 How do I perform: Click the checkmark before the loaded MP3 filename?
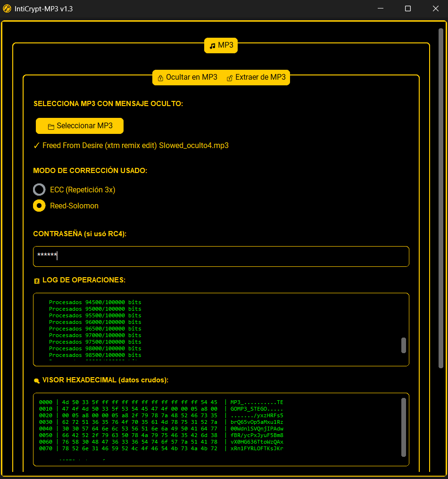[x=36, y=145]
